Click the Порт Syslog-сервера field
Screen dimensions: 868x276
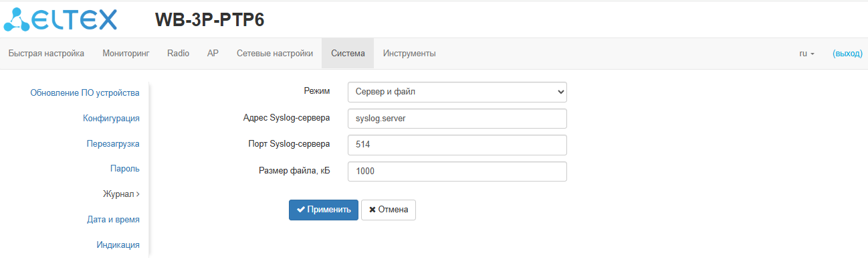457,145
